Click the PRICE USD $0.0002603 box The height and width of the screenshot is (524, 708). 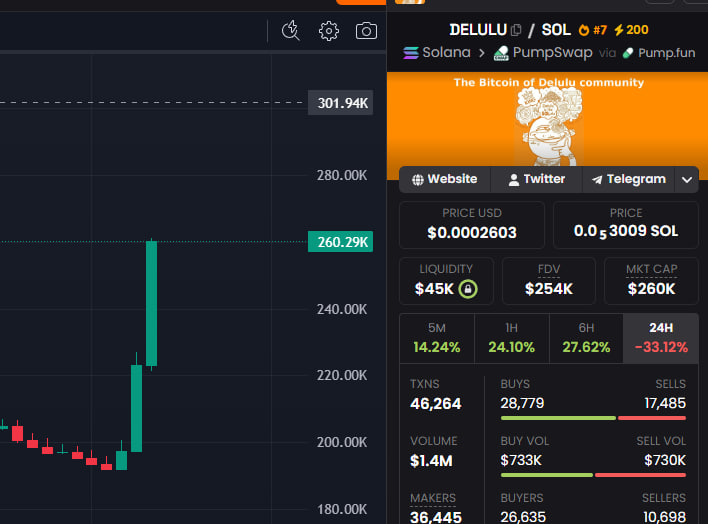pos(472,225)
